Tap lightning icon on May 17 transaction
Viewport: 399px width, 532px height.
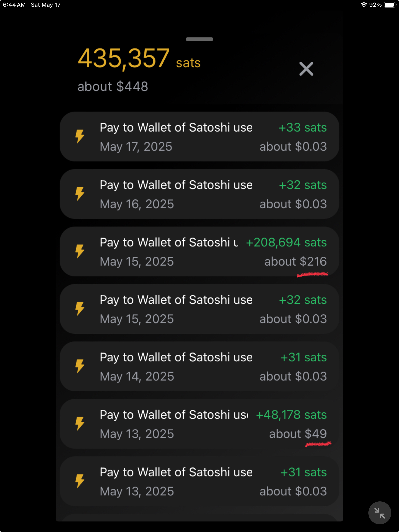(80, 136)
